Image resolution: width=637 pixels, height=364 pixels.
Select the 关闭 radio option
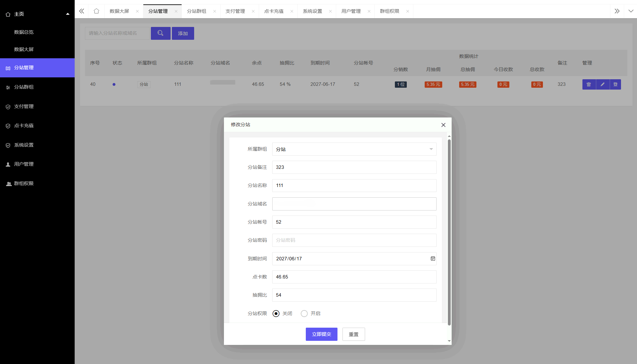(x=276, y=314)
